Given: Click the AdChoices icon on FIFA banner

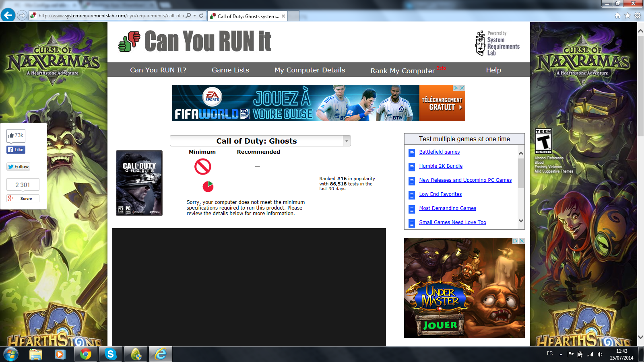Looking at the screenshot, I should (456, 88).
